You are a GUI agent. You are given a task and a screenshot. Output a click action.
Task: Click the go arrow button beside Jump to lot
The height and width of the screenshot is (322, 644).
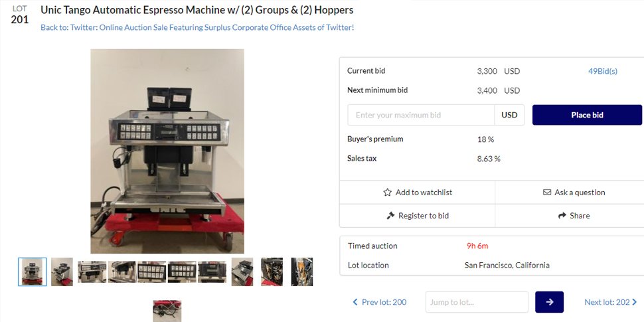click(549, 302)
